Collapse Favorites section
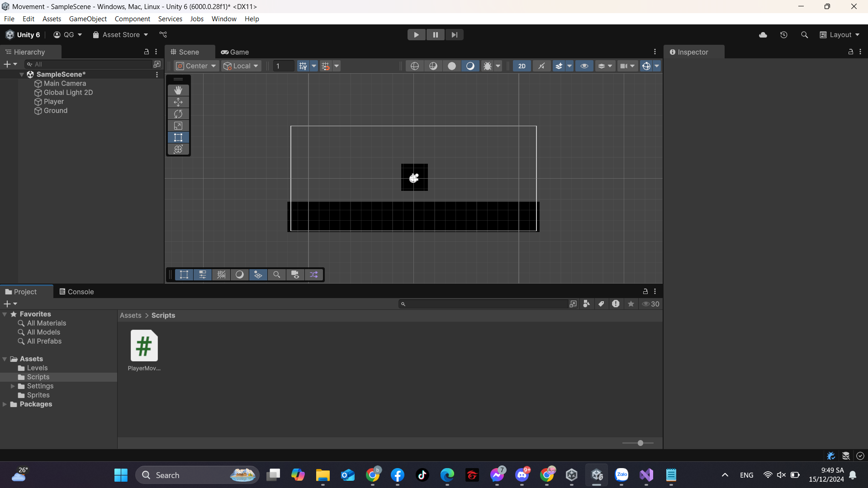 coord(5,314)
